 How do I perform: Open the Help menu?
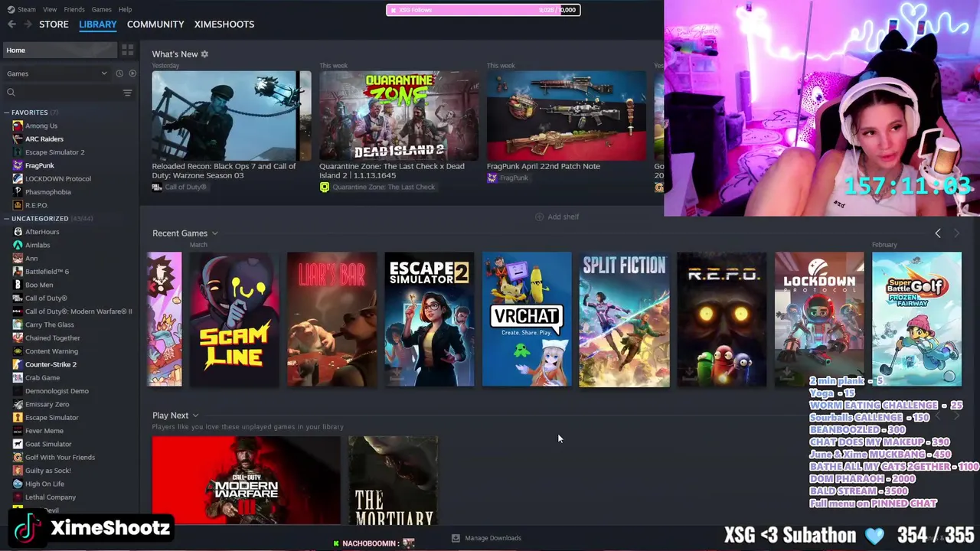[x=125, y=9]
